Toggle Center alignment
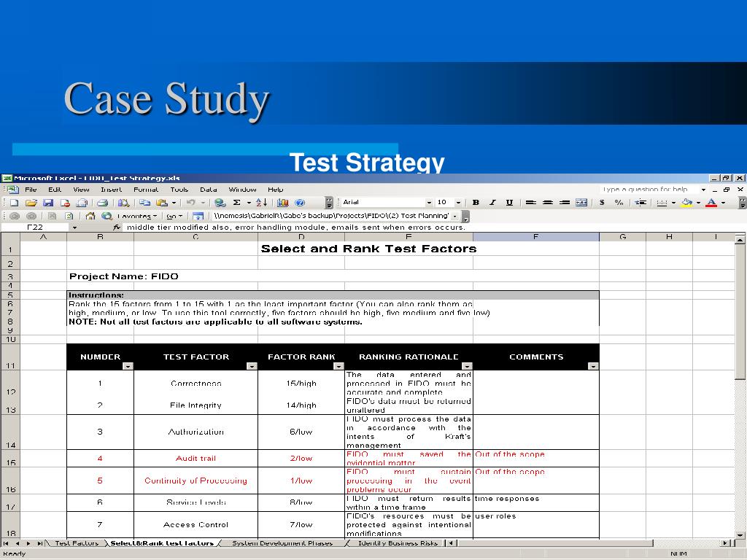Viewport: 747px width, 560px height. 548,203
